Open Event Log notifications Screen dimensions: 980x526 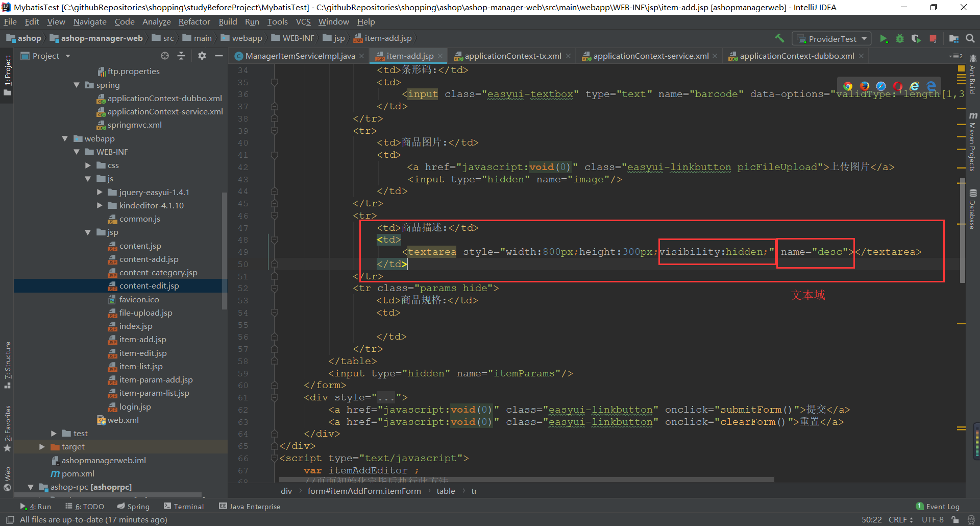(938, 507)
